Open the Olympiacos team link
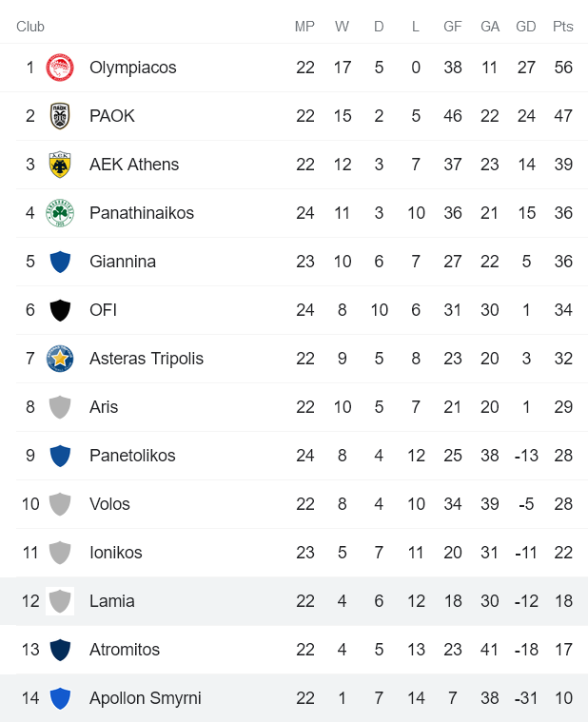588x722 pixels. point(132,68)
